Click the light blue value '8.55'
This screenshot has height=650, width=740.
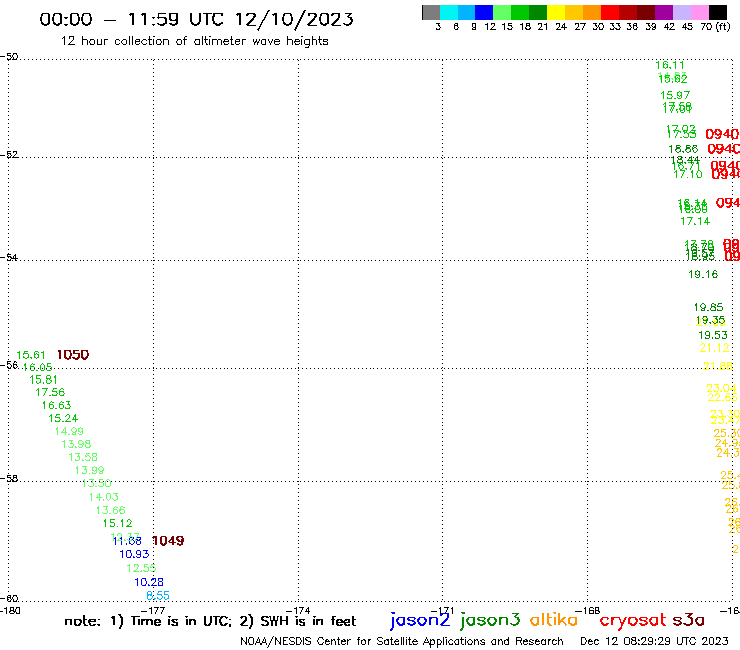pos(158,596)
